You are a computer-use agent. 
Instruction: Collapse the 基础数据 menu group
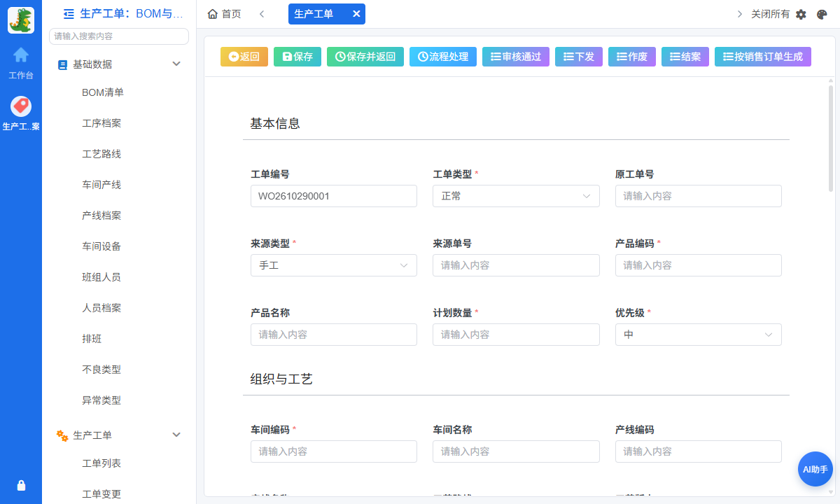click(x=176, y=64)
